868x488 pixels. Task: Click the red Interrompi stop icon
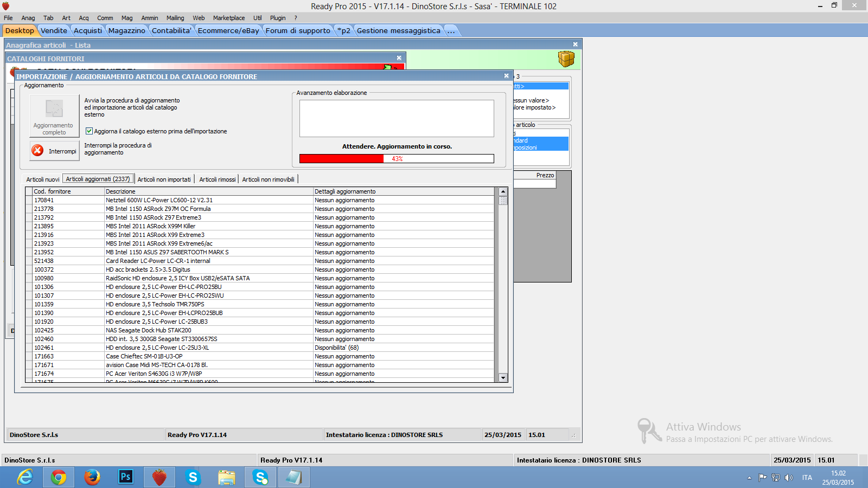pyautogui.click(x=37, y=151)
